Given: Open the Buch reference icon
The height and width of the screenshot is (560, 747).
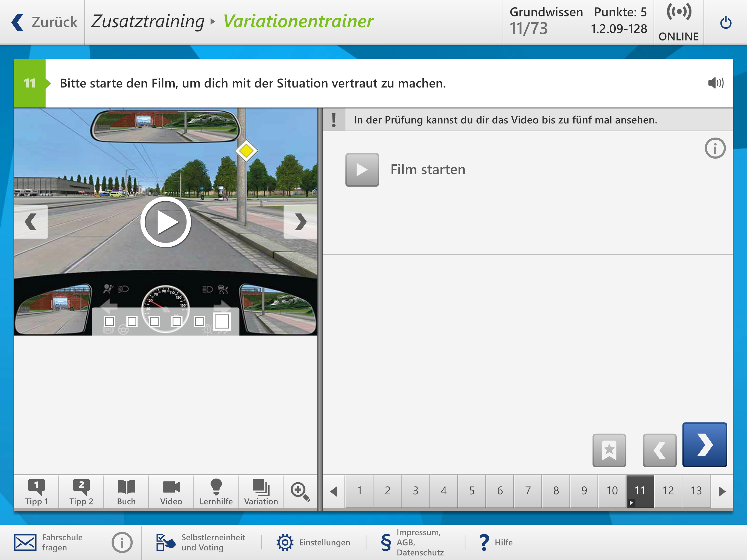Looking at the screenshot, I should [126, 491].
